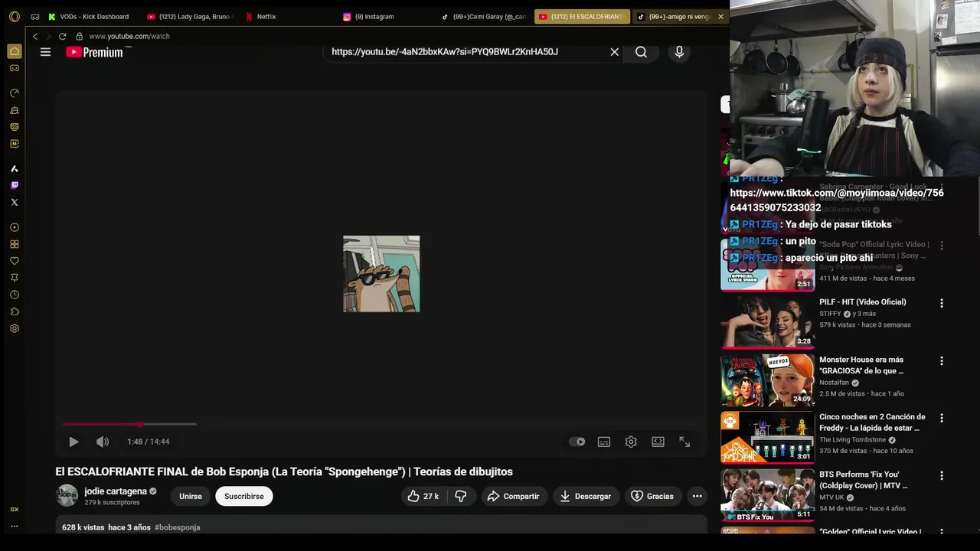Viewport: 980px width, 551px height.
Task: Open options menu for PILF - HIT video
Action: 942,303
